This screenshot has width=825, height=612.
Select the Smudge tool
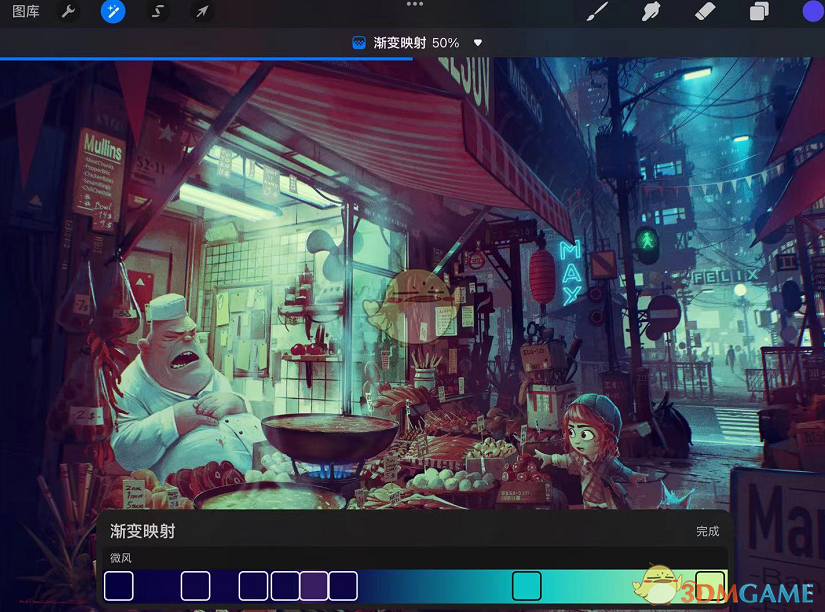649,13
